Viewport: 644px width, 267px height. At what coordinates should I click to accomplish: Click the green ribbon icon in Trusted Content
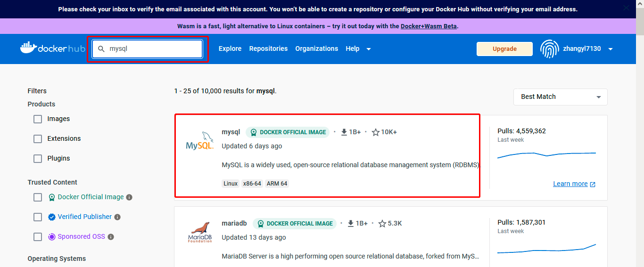pos(52,197)
